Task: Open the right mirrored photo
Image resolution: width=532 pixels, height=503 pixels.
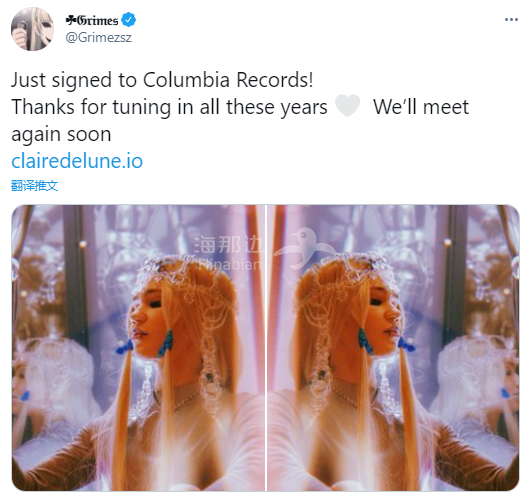Action: click(393, 348)
